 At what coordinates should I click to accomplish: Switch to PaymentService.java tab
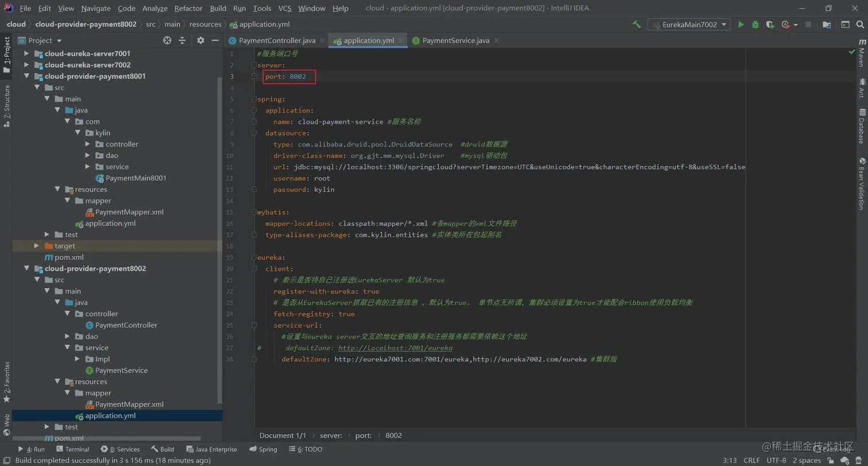[456, 40]
